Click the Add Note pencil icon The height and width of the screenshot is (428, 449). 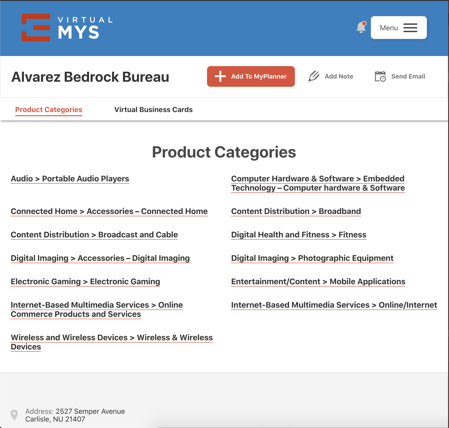click(314, 76)
